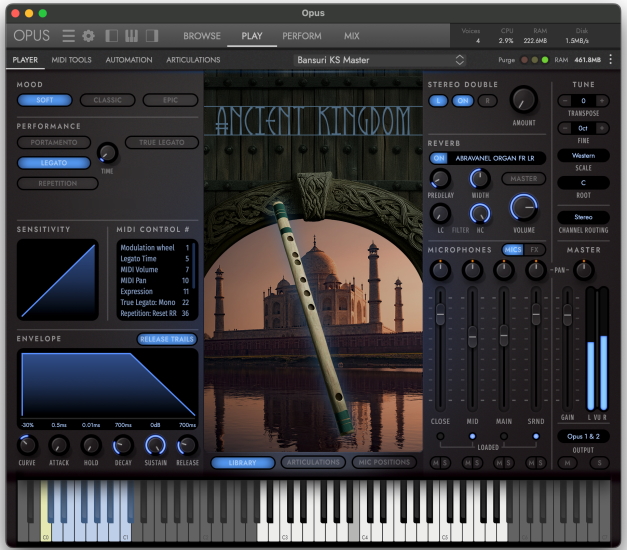Click the Close microphone fader
Screen dimensions: 627x550
[x=440, y=314]
